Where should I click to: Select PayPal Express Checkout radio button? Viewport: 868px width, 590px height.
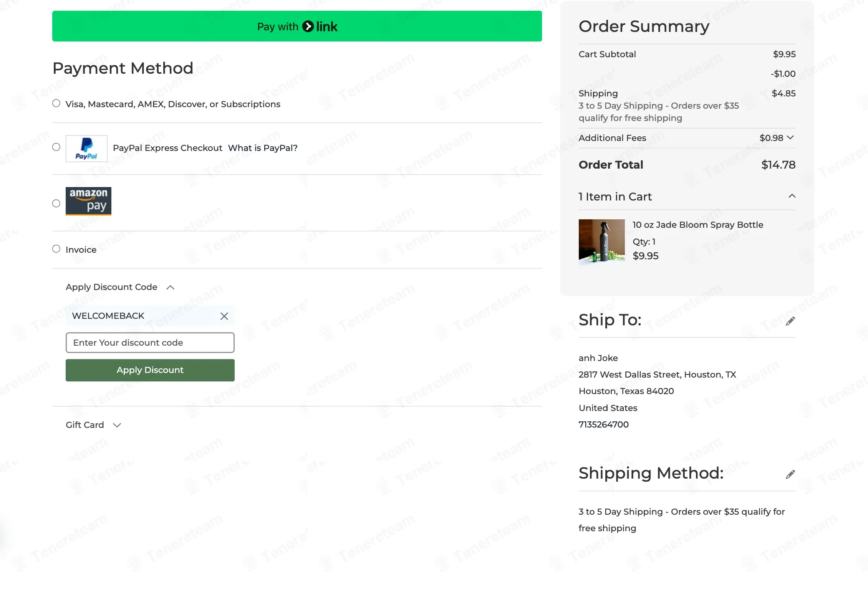coord(56,147)
